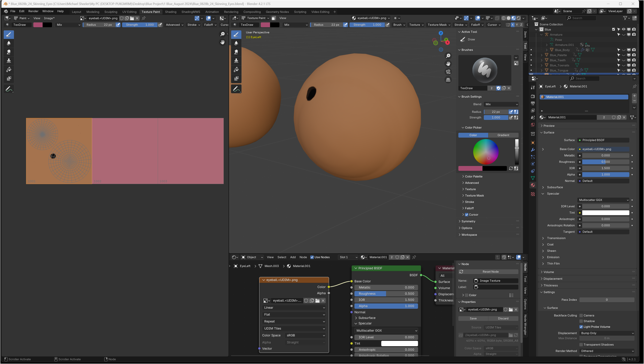Click the Discard button in node Properties
This screenshot has height=364, width=644.
pyautogui.click(x=503, y=318)
